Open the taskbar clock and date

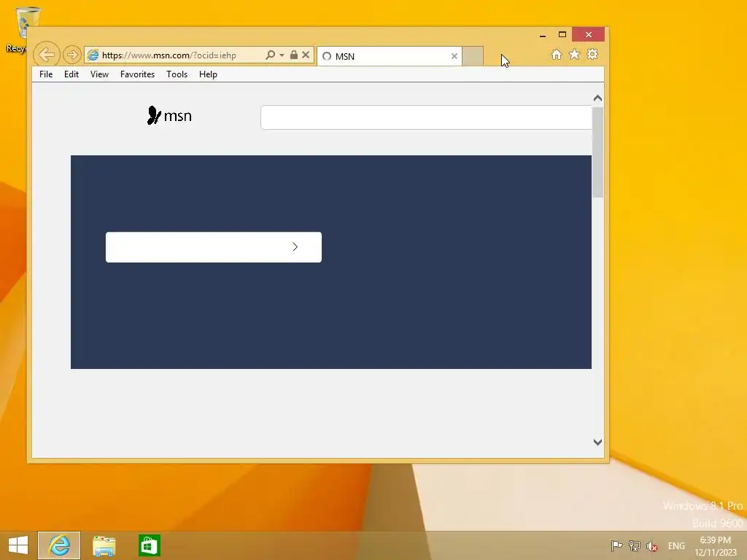(715, 546)
